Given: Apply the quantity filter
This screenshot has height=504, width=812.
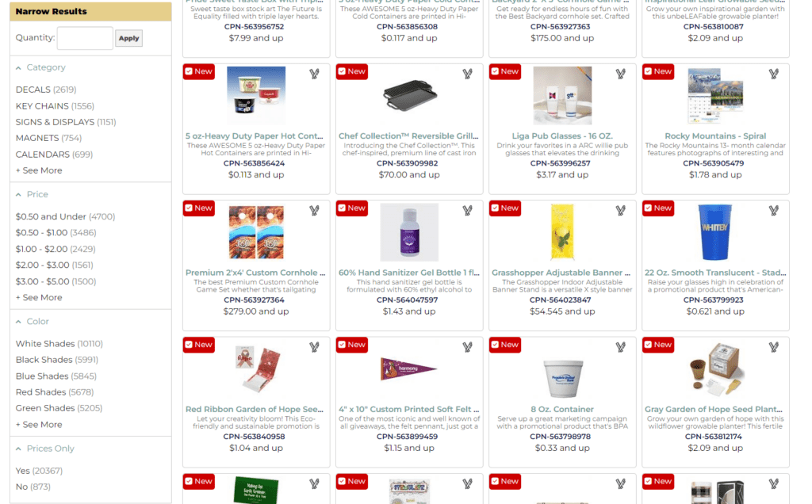Looking at the screenshot, I should (128, 38).
